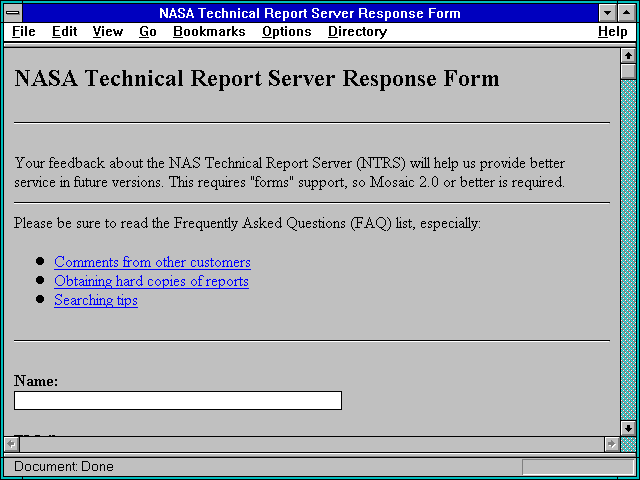Open the Edit menu
Screen dimensions: 640x480
pyautogui.click(x=64, y=32)
